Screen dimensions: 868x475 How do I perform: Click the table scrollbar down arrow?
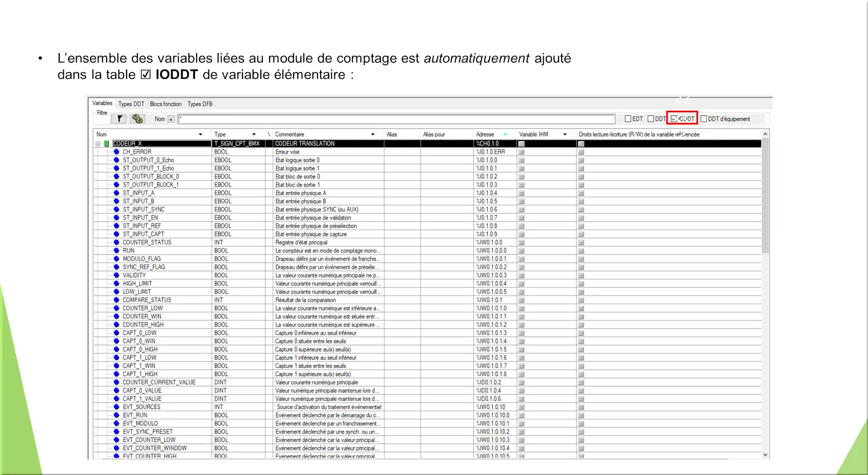coord(765,455)
